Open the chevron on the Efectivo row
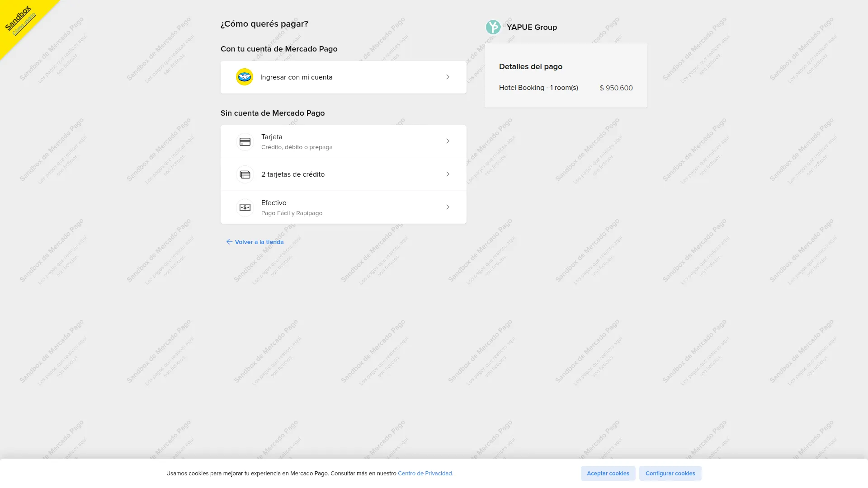The height and width of the screenshot is (488, 868). coord(448,207)
